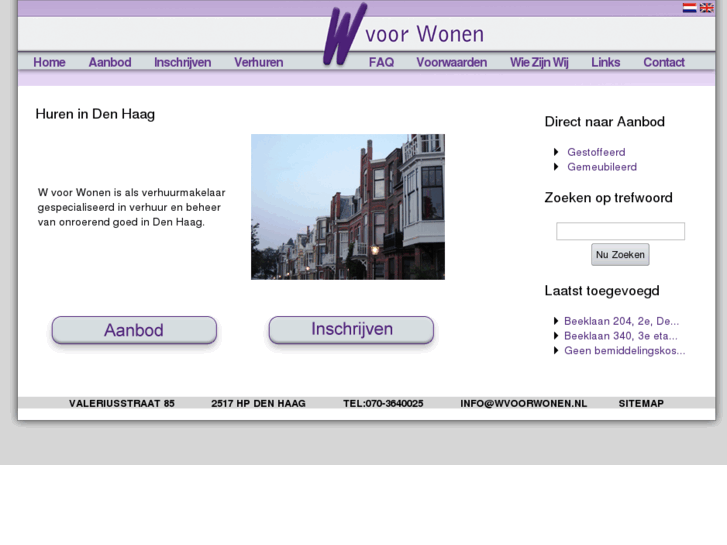Image resolution: width=727 pixels, height=545 pixels.
Task: Open the Home menu item
Action: [49, 62]
